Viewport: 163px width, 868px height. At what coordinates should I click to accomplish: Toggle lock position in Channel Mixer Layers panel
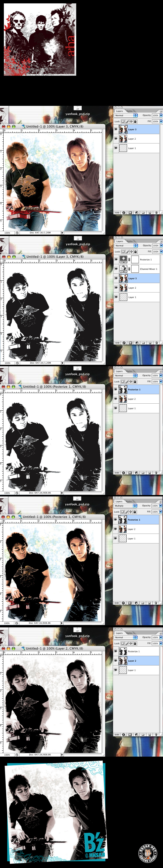coord(131,252)
